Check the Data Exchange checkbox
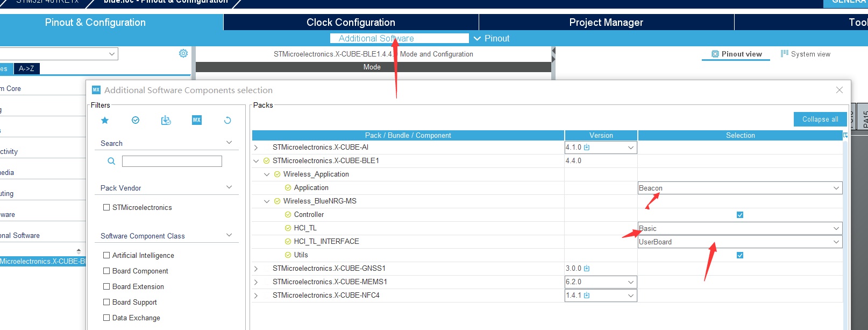This screenshot has height=330, width=868. tap(106, 318)
